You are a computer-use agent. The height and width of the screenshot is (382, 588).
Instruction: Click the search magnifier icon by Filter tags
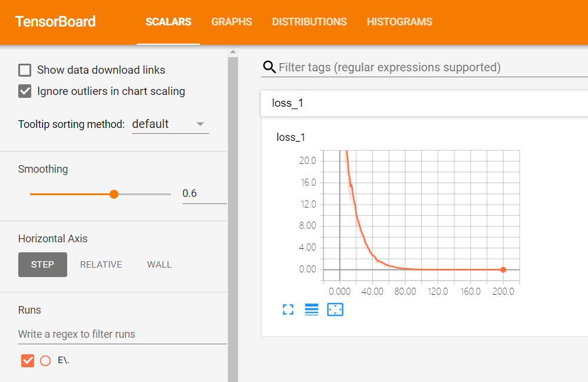click(x=269, y=67)
